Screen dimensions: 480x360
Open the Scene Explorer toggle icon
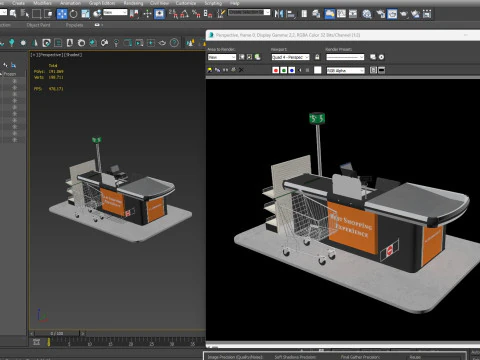coord(304,14)
